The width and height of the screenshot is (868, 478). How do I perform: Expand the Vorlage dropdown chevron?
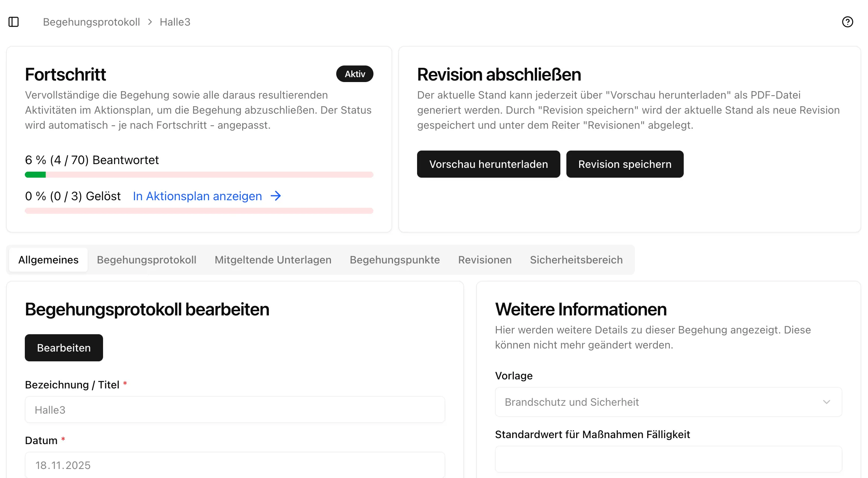tap(826, 402)
